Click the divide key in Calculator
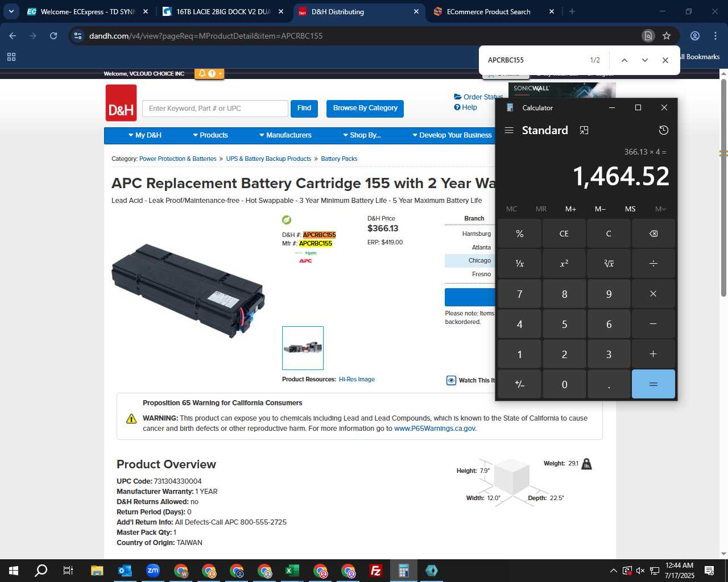Viewport: 728px width, 582px height. pos(653,263)
